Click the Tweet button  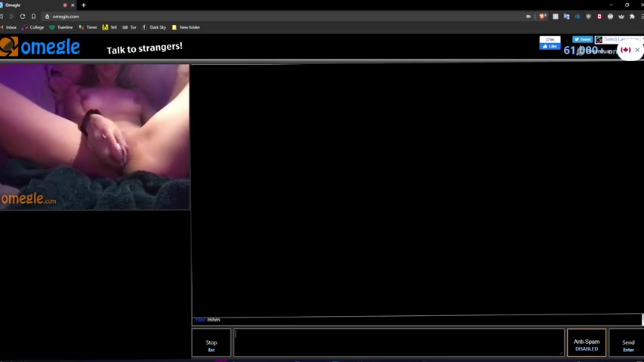(582, 39)
